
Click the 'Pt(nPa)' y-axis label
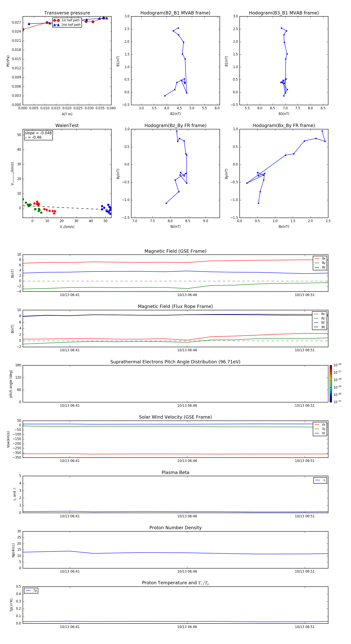[8, 61]
